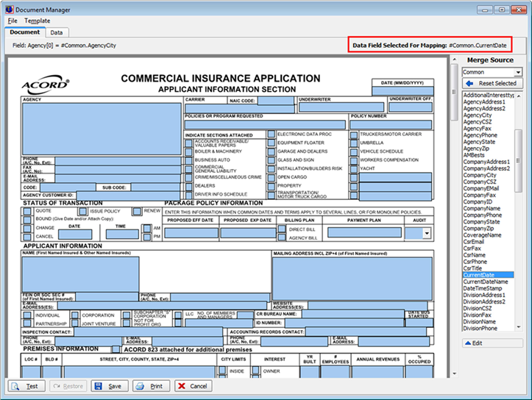The height and width of the screenshot is (400, 532).
Task: Select CompanyName in merge field list
Action: point(481,209)
